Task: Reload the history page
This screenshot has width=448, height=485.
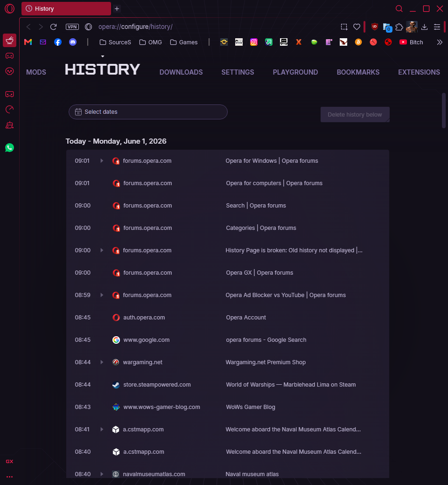Action: tap(54, 27)
